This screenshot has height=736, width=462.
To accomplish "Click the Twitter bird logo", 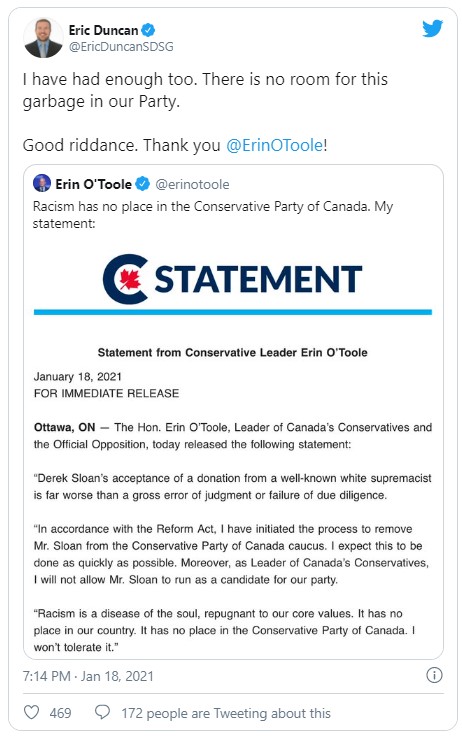I will click(x=432, y=29).
